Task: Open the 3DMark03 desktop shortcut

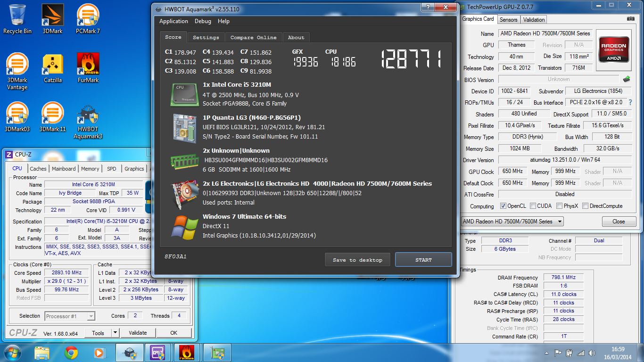Action: click(17, 117)
